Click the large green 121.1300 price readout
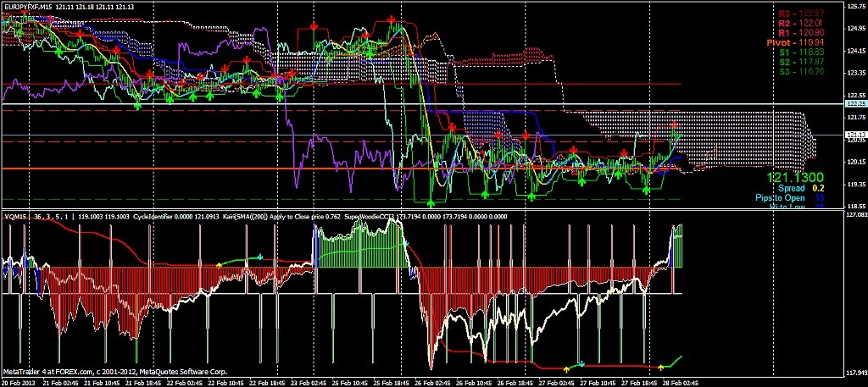This screenshot has height=387, width=868. point(795,178)
